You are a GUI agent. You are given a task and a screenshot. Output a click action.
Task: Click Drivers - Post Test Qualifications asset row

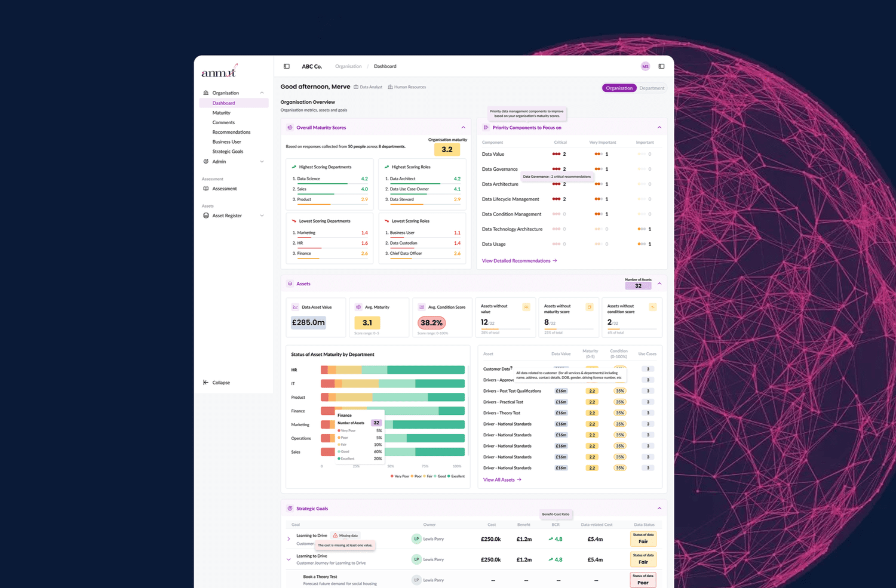point(570,391)
